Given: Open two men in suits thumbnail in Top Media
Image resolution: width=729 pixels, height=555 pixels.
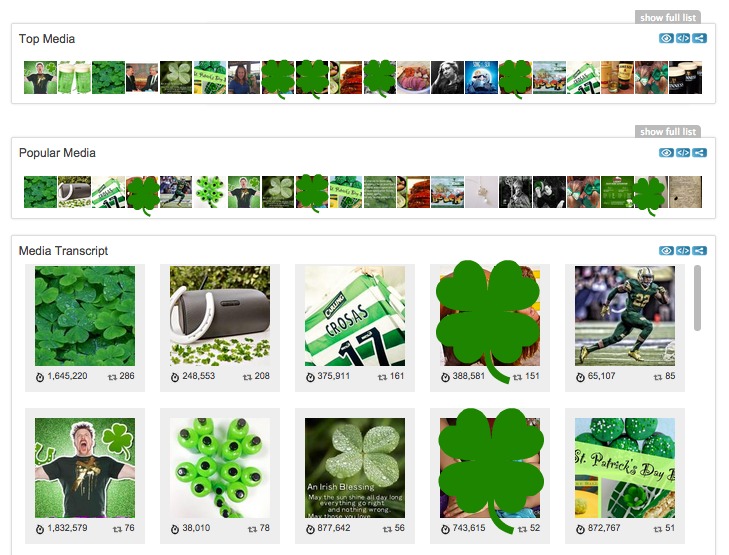Looking at the screenshot, I should [142, 78].
